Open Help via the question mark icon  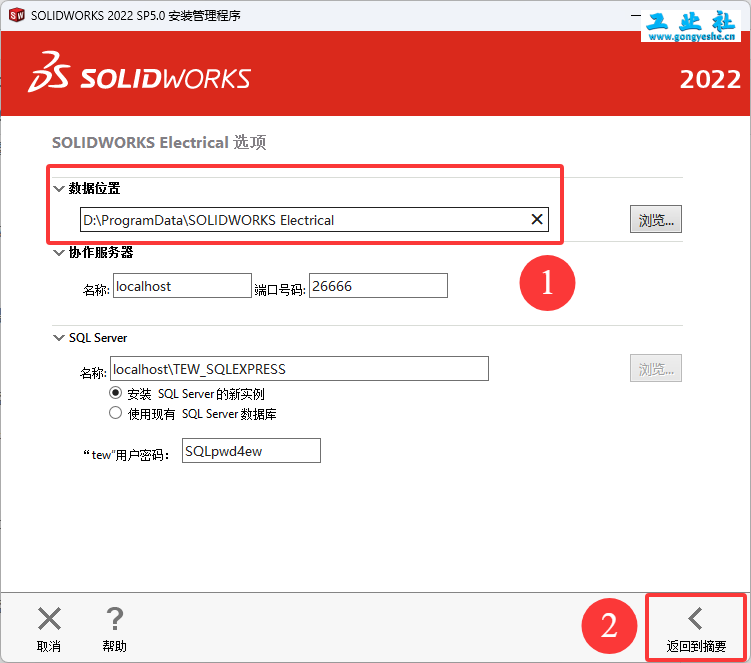pos(114,618)
